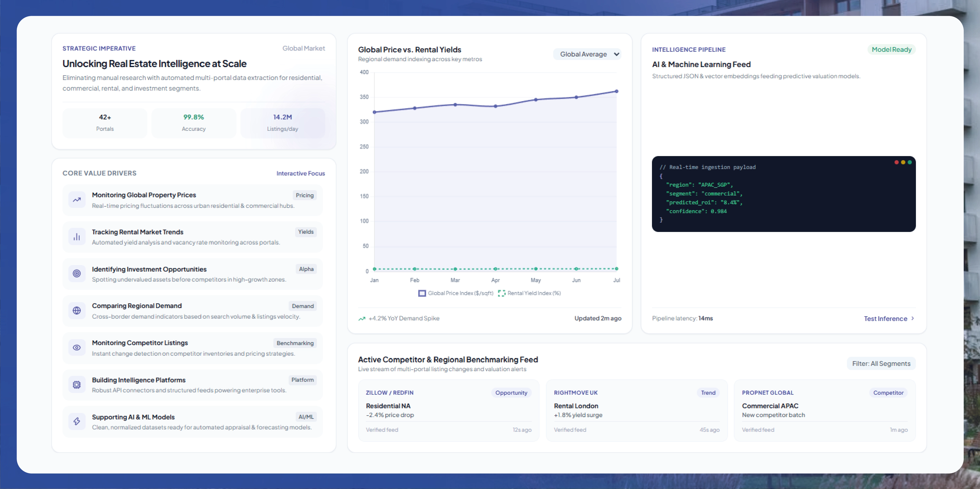Click the "predicted_roi": "8.4%" code line
This screenshot has height=489, width=980.
(704, 203)
